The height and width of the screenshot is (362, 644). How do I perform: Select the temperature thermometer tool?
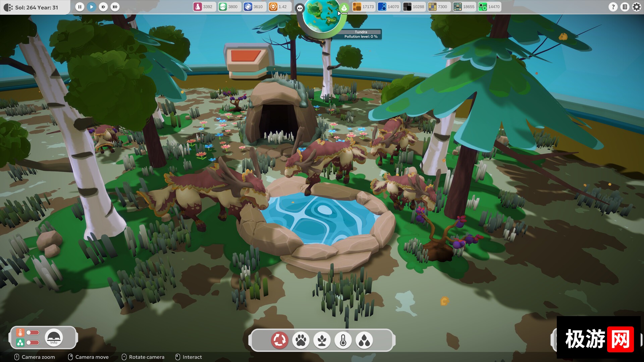[x=343, y=341]
